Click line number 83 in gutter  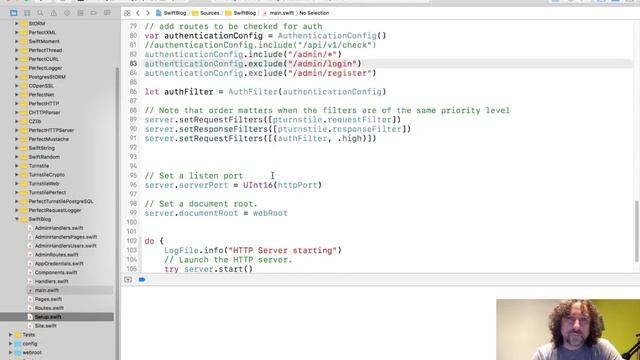(133, 64)
